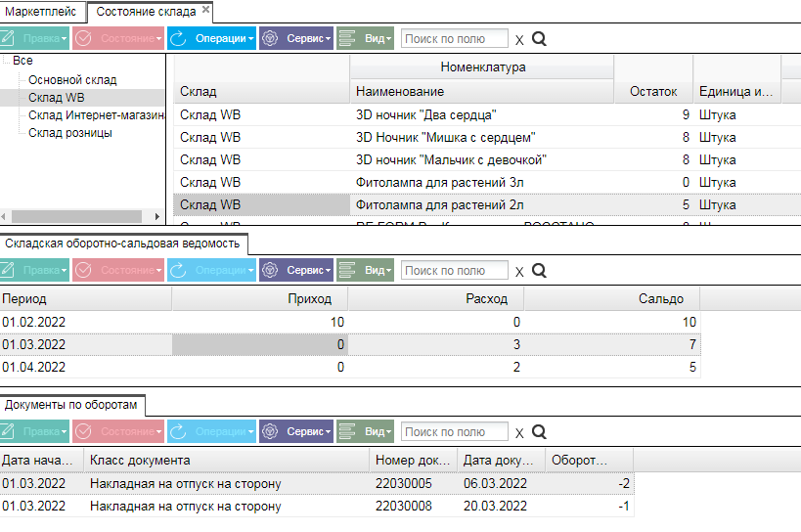Open Сервис menu in ведомость panel
Viewport: 801px width, 532px height.
296,270
